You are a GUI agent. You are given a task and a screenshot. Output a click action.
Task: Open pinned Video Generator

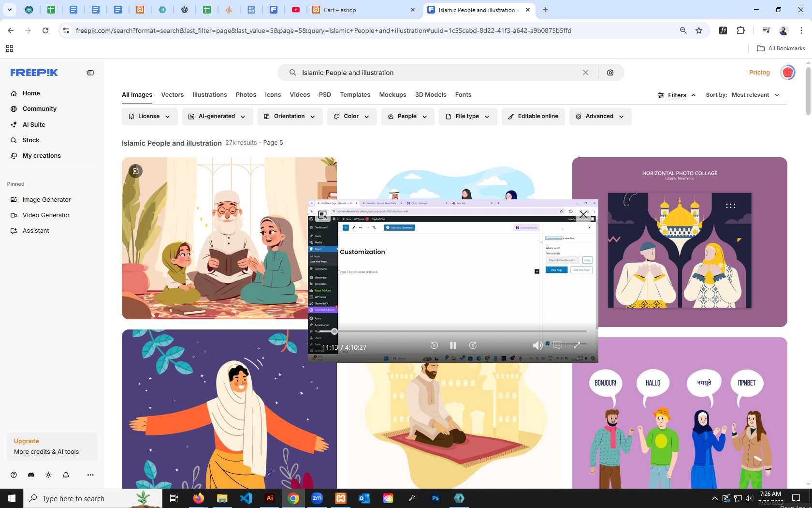(x=46, y=215)
